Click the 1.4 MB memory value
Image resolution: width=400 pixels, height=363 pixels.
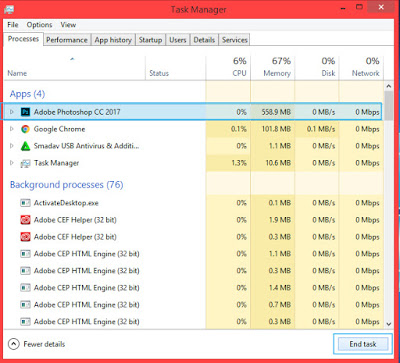(280, 288)
